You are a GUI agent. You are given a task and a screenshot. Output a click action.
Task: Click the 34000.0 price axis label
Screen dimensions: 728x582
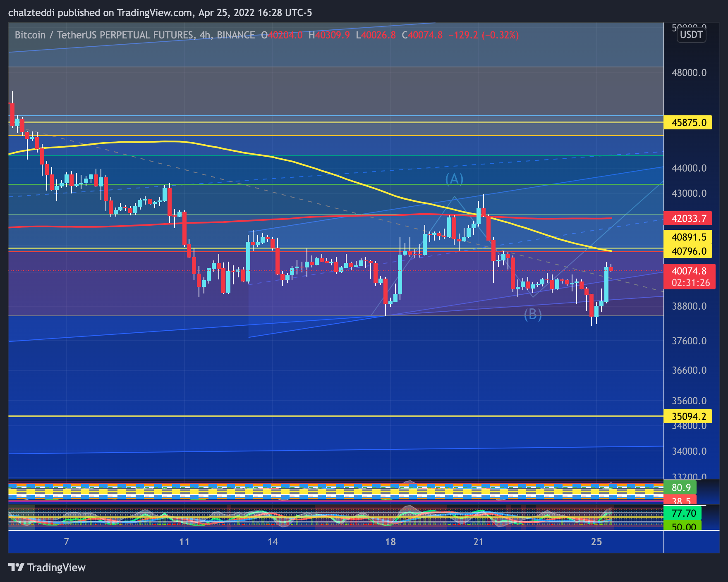689,451
